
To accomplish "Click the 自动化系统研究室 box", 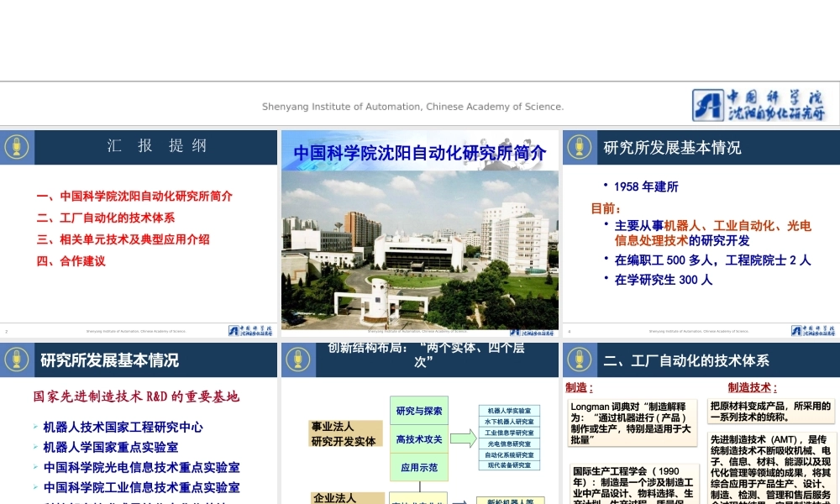I will (509, 454).
